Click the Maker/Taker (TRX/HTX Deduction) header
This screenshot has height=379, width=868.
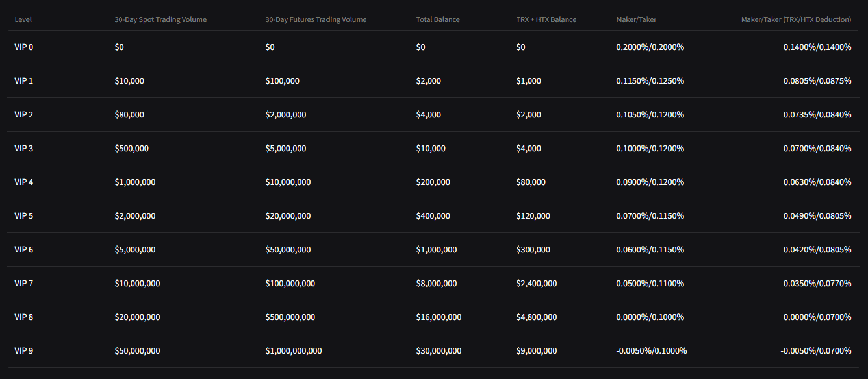point(795,19)
